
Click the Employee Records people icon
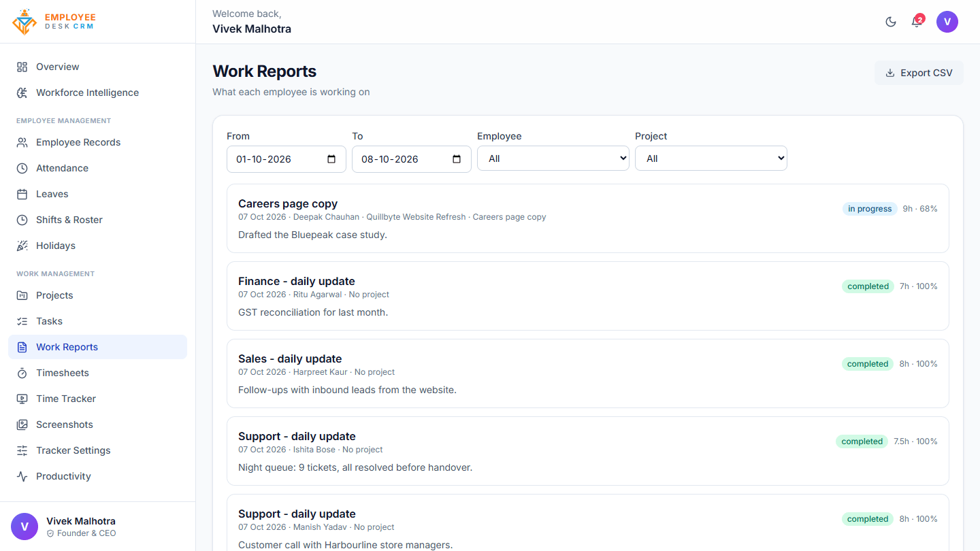click(22, 142)
